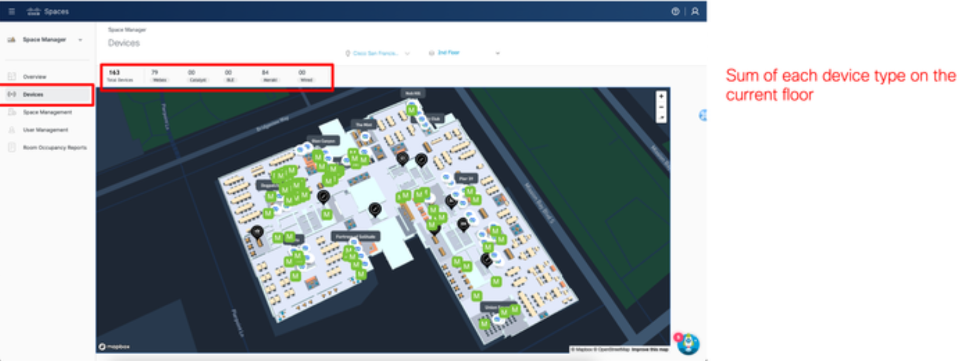Click the Cisco Spaces logo
The width and height of the screenshot is (980, 361).
tap(48, 11)
